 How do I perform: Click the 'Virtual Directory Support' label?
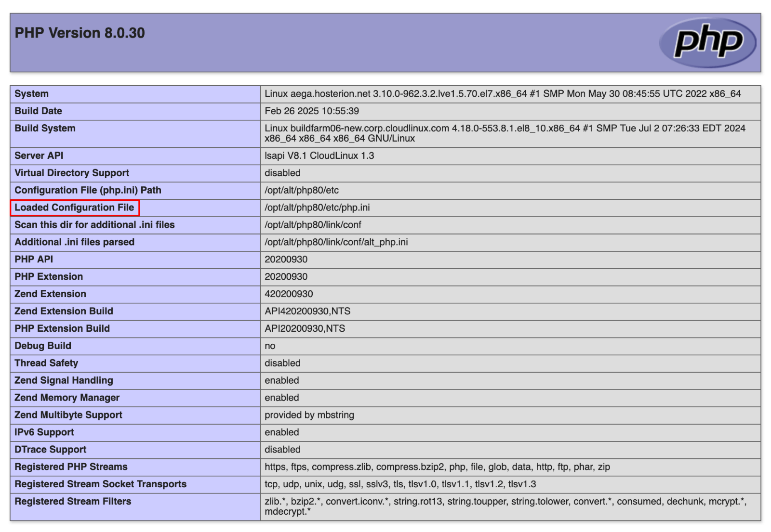click(x=72, y=173)
